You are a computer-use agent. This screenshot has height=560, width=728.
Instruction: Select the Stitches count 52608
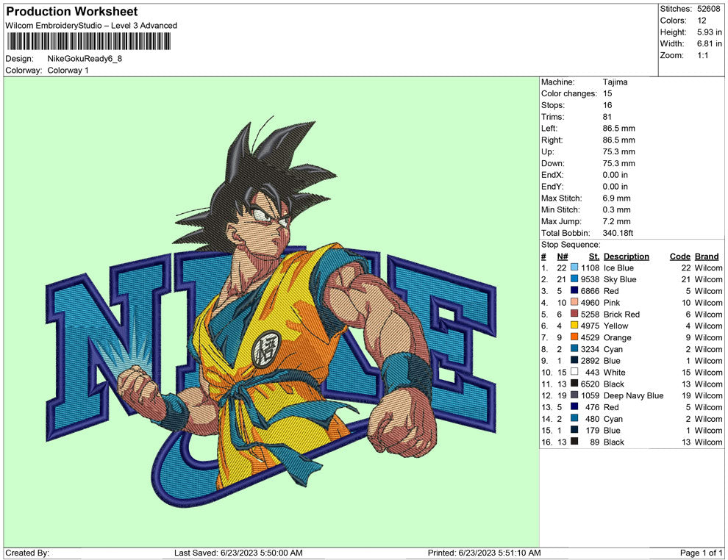pyautogui.click(x=709, y=9)
